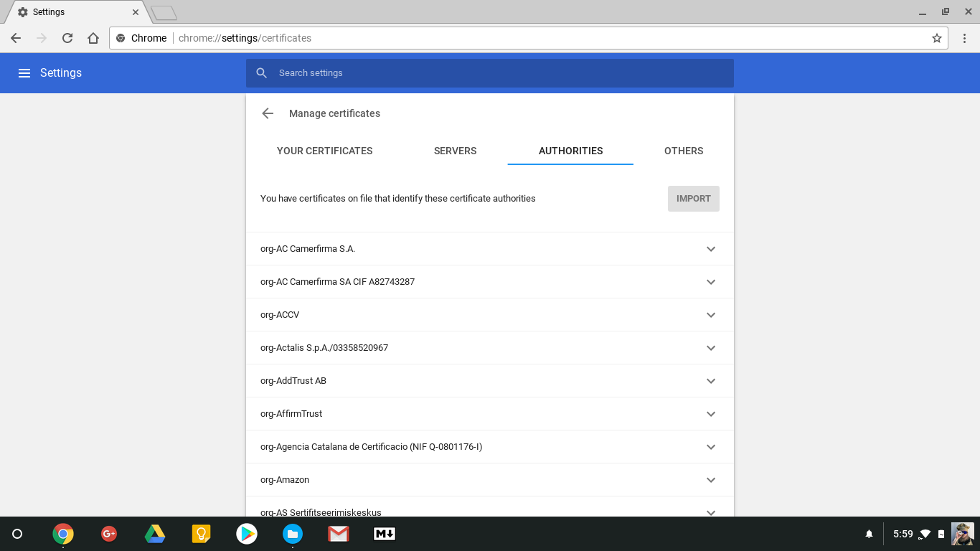
Task: Close the Settings browser tab
Action: pos(136,12)
